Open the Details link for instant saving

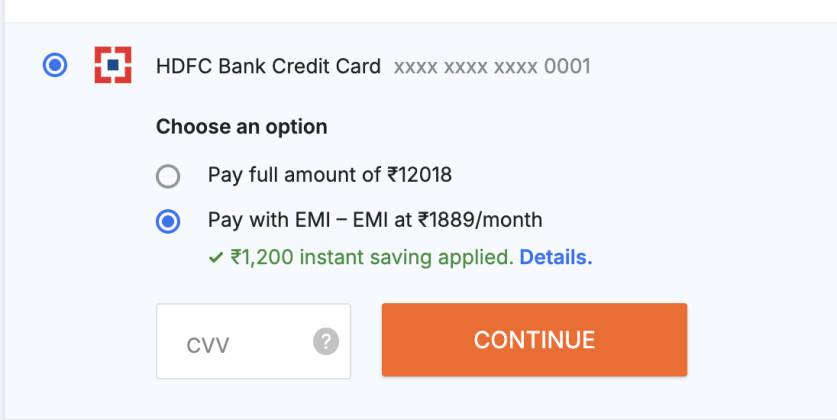[555, 257]
